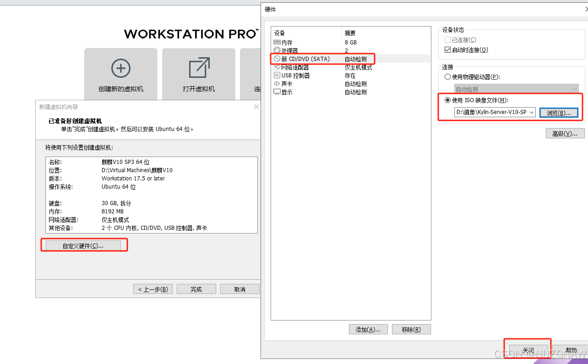
Task: Expand the ISO image path dropdown arrow
Action: point(532,112)
